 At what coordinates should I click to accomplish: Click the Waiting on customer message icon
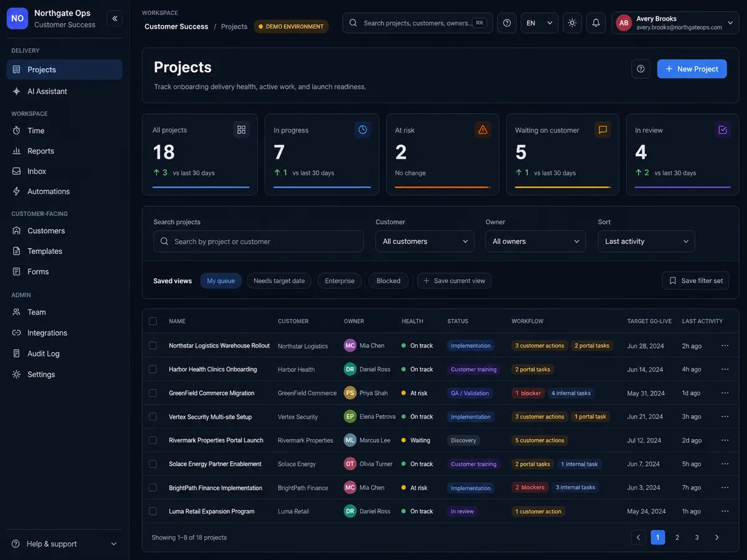coord(603,129)
